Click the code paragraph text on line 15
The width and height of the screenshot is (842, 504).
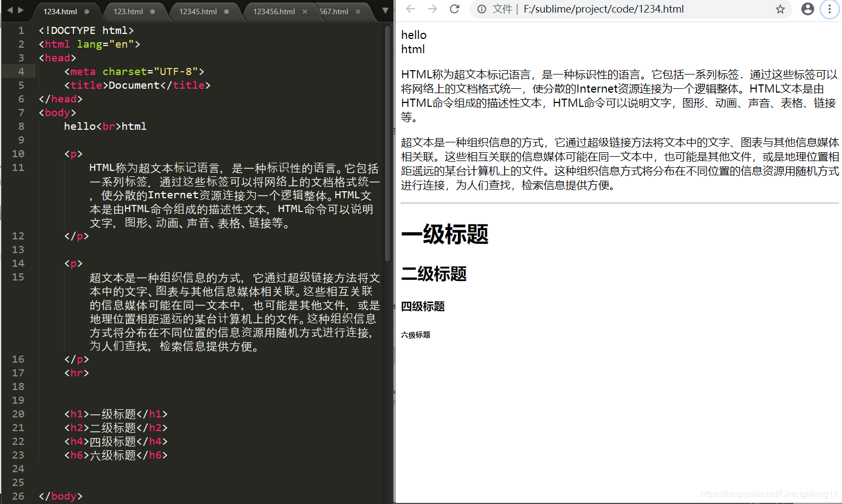click(x=234, y=312)
